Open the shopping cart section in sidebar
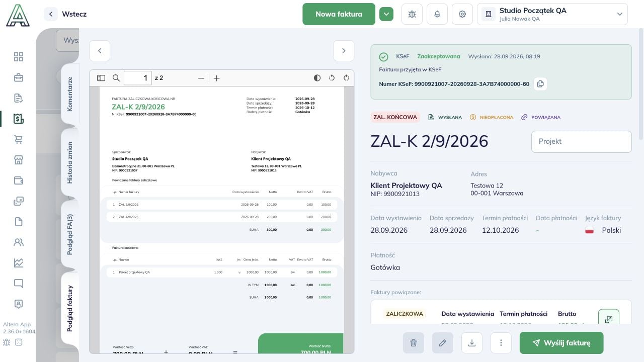Screen dimensions: 644x362 click(x=19, y=139)
